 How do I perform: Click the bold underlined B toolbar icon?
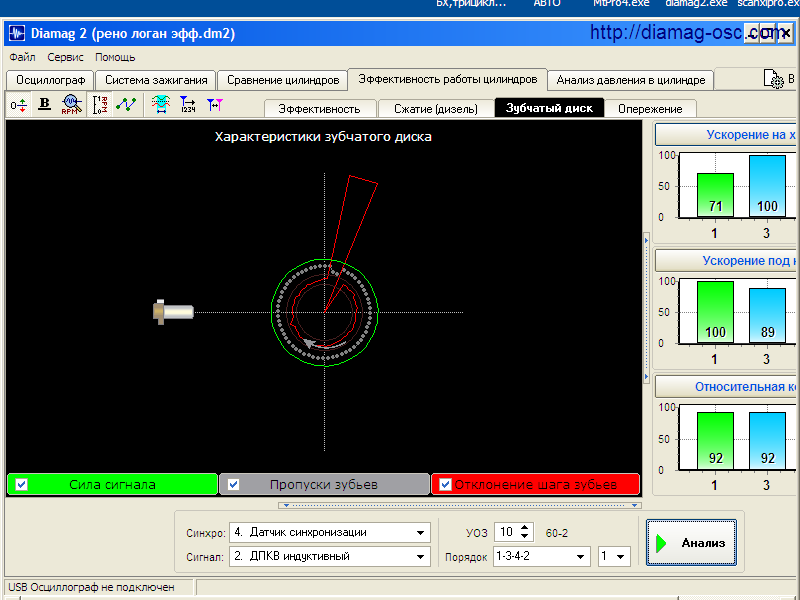45,104
